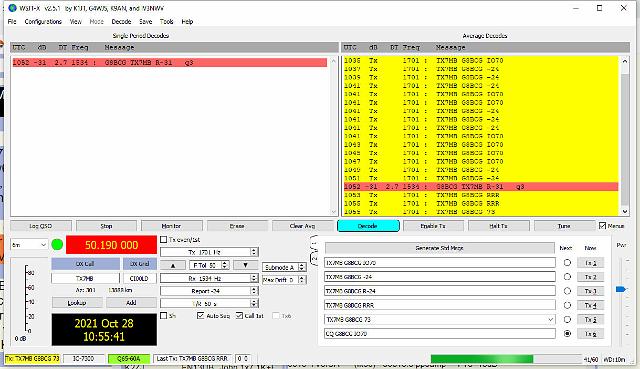Click the T/R 60 s spinner arrows
640x369 pixels.
pos(254,303)
